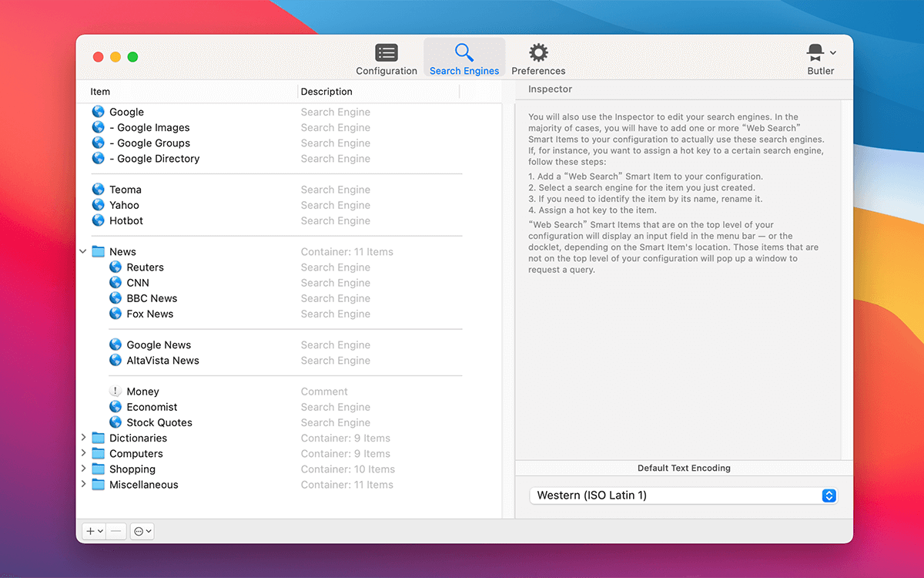Select the Teoma search engine name
The width and height of the screenshot is (924, 578).
pyautogui.click(x=126, y=190)
